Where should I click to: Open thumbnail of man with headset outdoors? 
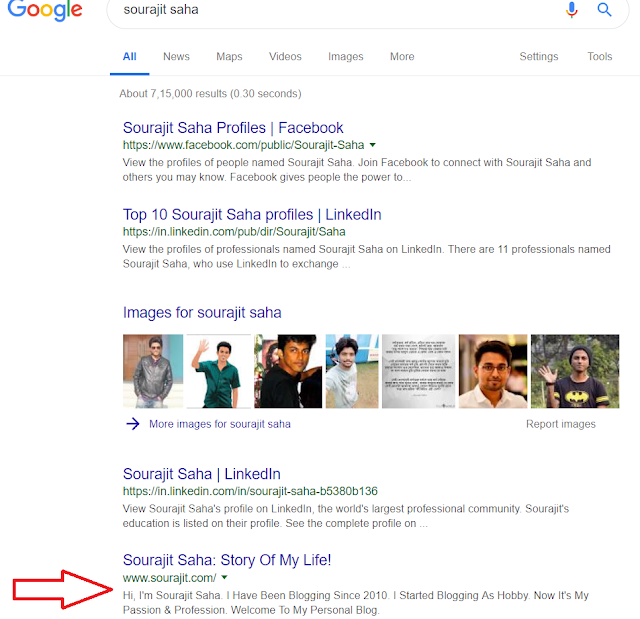[352, 371]
